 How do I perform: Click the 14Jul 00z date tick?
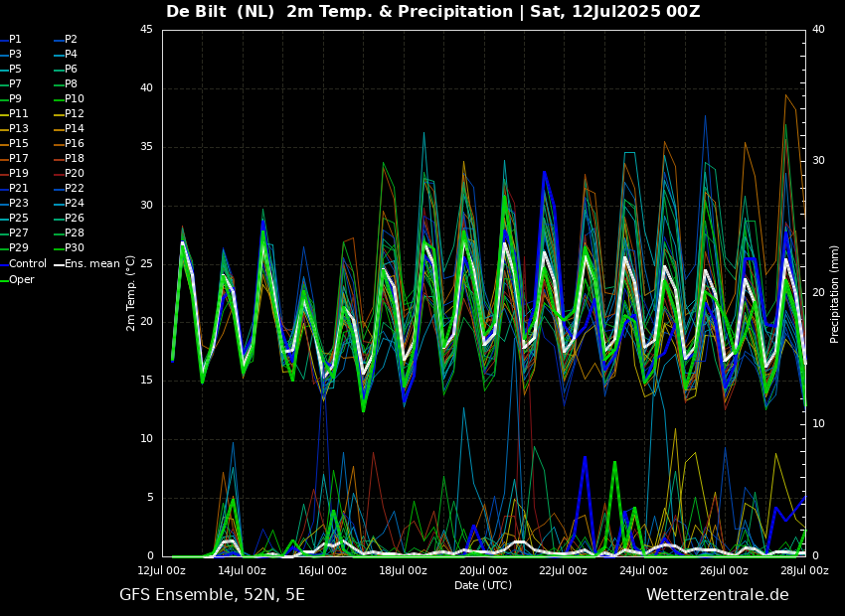tap(242, 570)
